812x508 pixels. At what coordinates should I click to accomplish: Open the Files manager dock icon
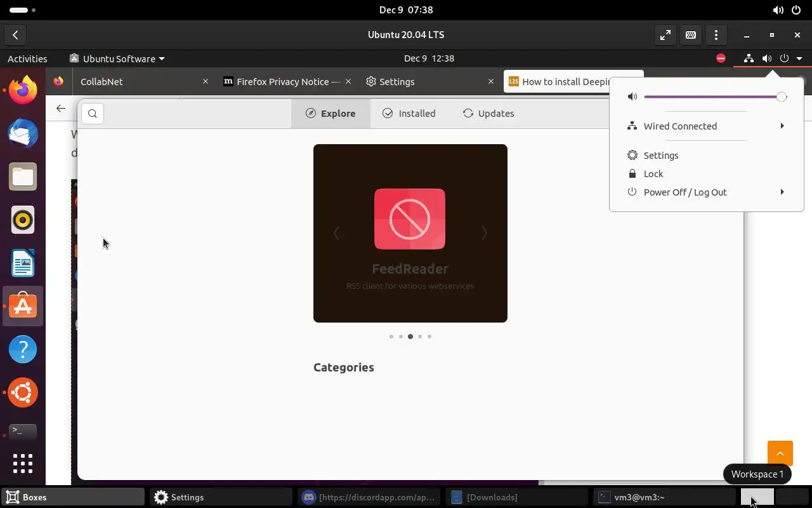[x=23, y=177]
